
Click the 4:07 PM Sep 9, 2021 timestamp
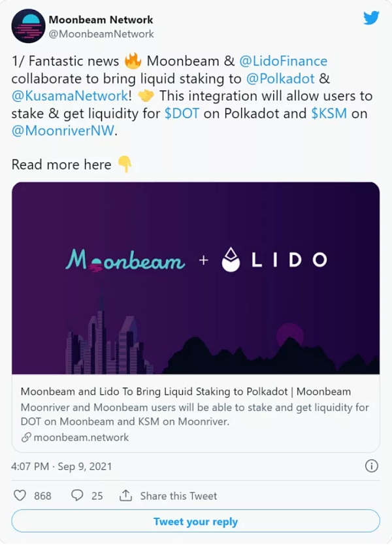[x=61, y=467]
